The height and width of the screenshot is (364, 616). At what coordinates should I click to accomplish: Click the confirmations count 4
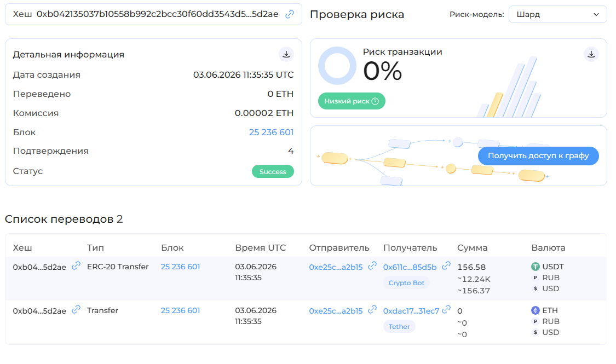click(291, 151)
